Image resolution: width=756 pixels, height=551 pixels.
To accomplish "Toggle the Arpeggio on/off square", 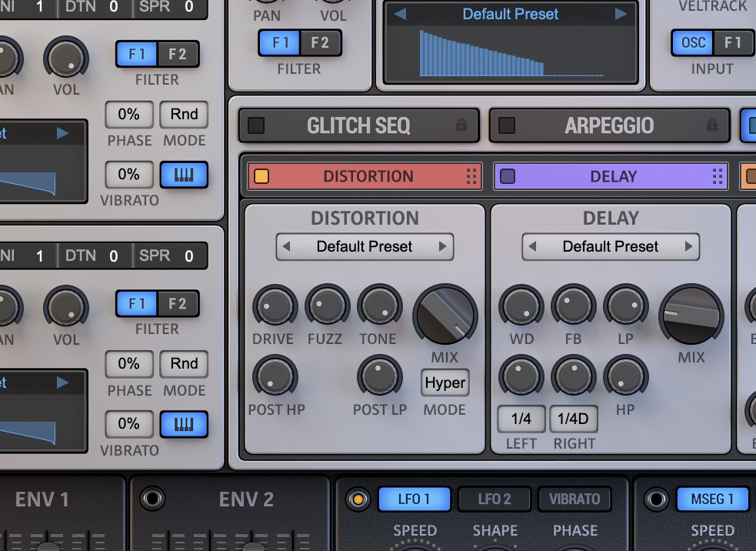I will [507, 125].
